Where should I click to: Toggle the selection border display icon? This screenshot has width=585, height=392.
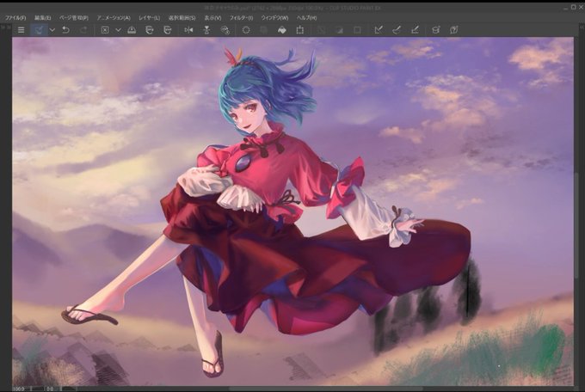[x=300, y=30]
